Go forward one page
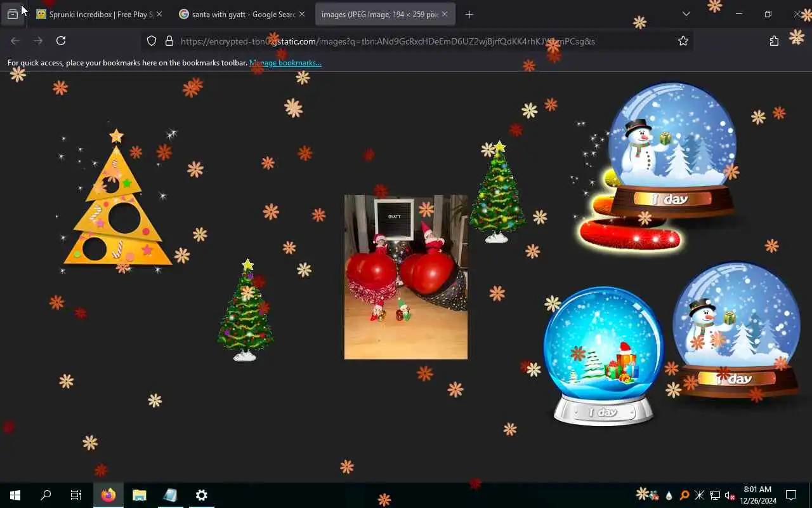 coord(38,41)
